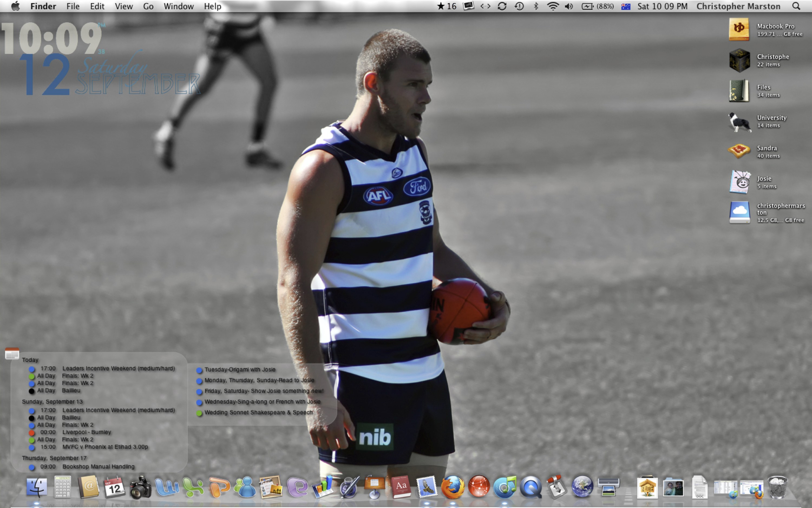Image resolution: width=812 pixels, height=508 pixels.
Task: Click the dotted double-arrow menu bar icon
Action: pos(485,6)
